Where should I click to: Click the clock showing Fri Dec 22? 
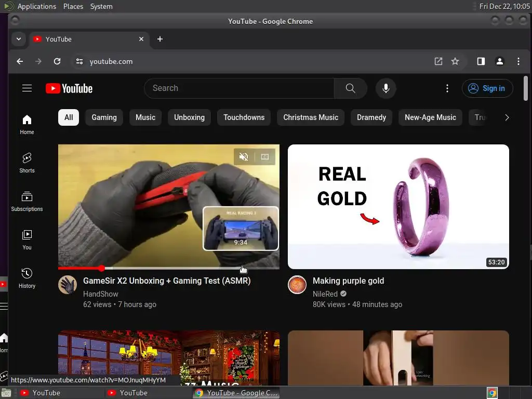point(504,6)
